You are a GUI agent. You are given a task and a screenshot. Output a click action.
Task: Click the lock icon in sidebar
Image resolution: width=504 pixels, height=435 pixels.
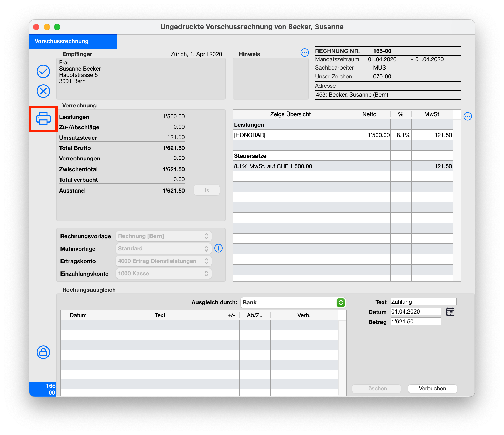click(x=43, y=352)
